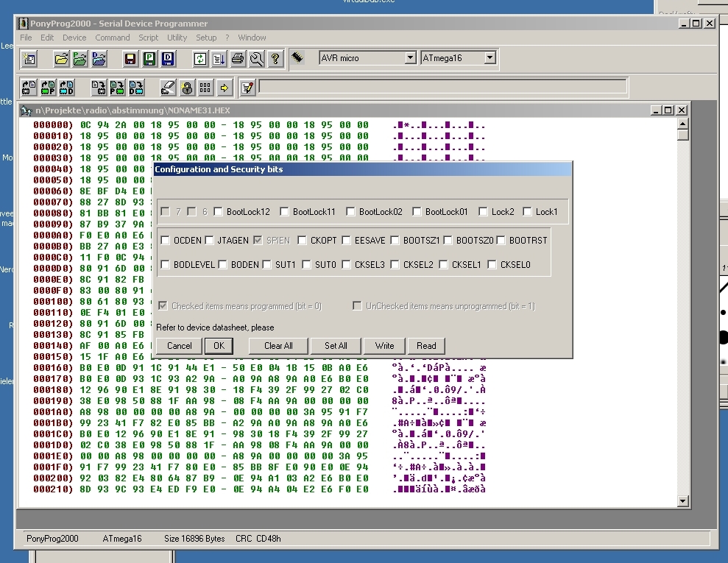The width and height of the screenshot is (728, 563).
Task: Open the Utility menu
Action: click(177, 38)
